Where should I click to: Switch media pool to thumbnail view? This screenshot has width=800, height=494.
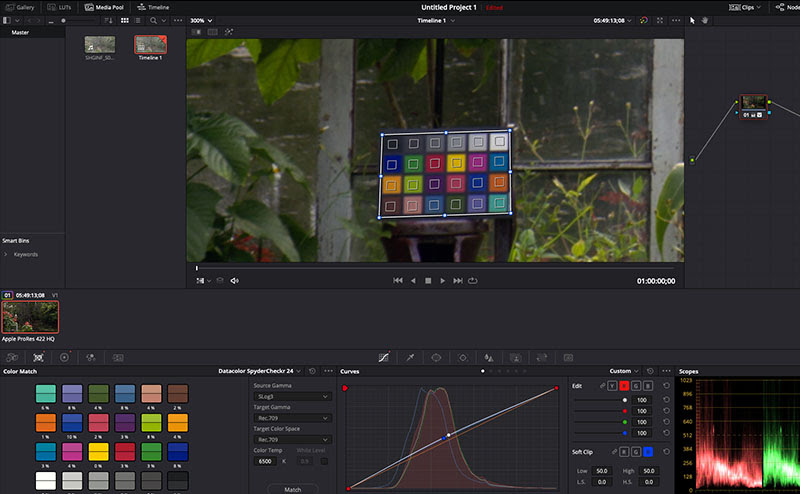pos(124,20)
